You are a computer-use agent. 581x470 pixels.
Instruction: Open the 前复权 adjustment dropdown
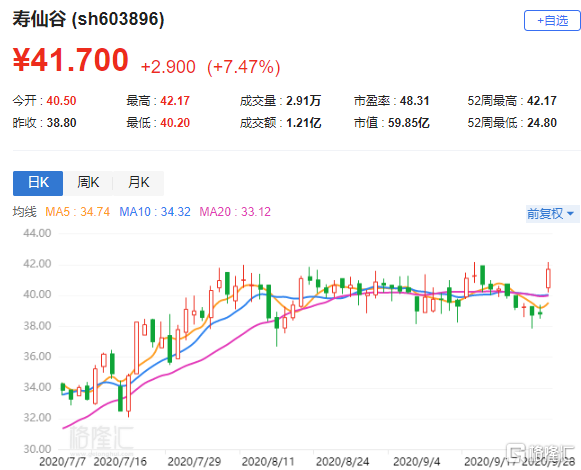coord(552,214)
